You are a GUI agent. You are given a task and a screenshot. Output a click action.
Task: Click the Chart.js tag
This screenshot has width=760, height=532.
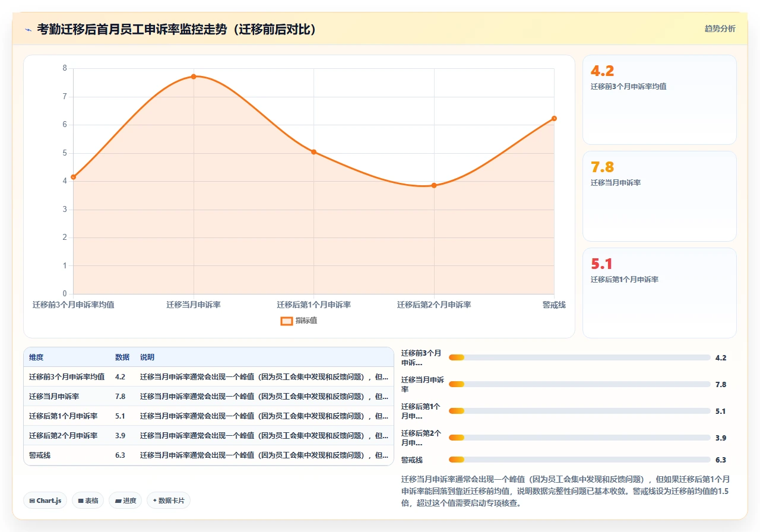tap(46, 501)
